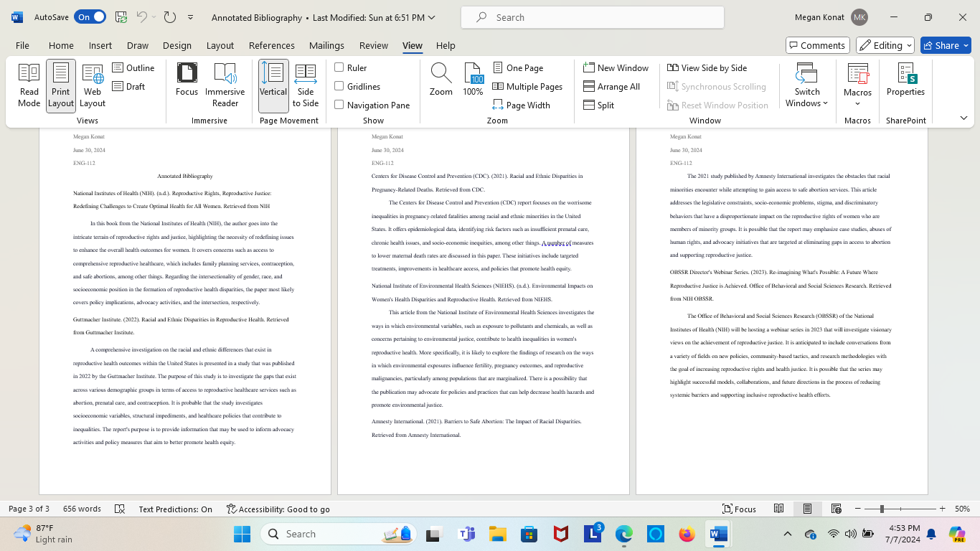The height and width of the screenshot is (551, 980).
Task: Check the word count details
Action: pyautogui.click(x=82, y=509)
